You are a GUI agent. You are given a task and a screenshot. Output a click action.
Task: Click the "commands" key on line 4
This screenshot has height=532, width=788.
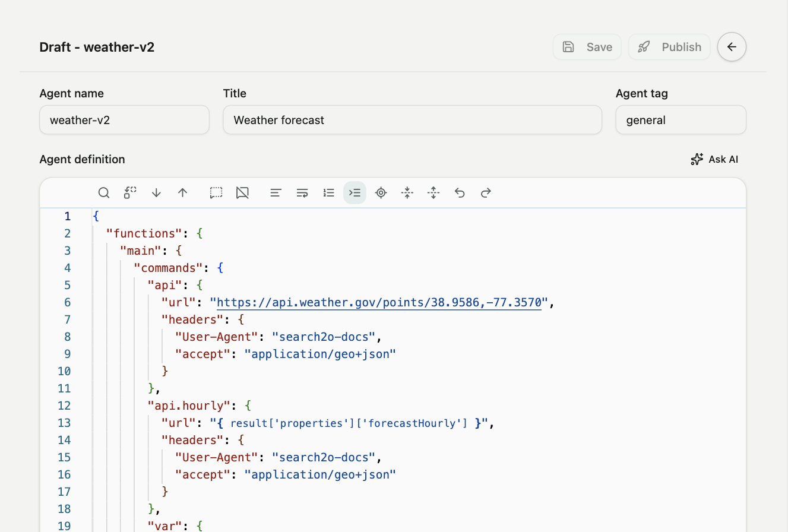click(x=169, y=268)
